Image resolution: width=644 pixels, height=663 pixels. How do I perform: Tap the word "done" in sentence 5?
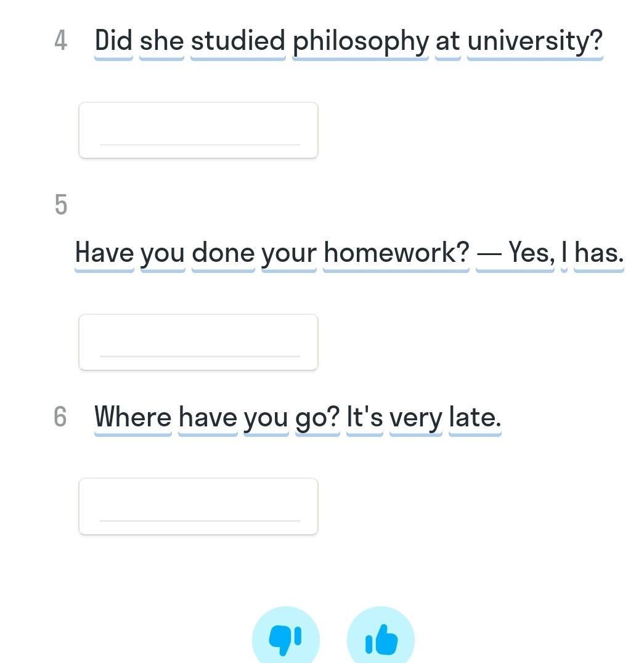tap(223, 252)
